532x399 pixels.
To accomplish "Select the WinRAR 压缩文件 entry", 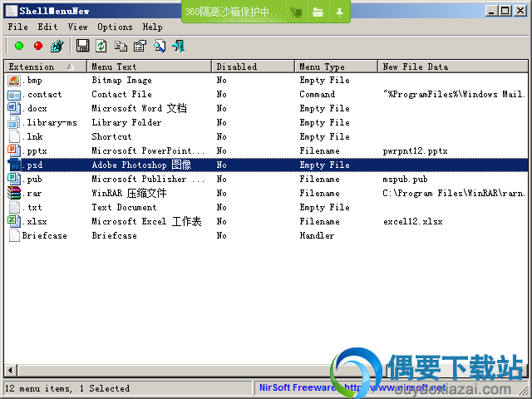I will 130,194.
